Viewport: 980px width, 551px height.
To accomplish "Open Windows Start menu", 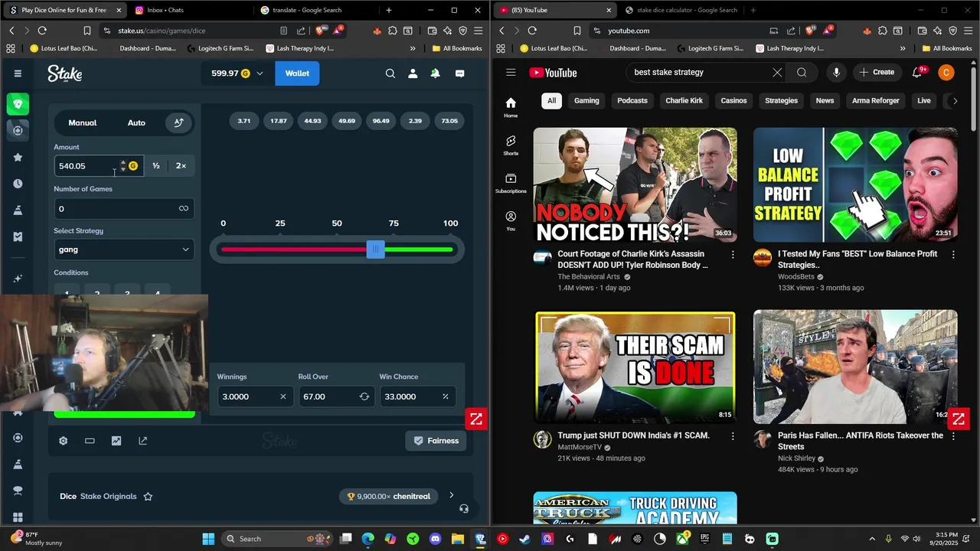I will click(x=208, y=539).
